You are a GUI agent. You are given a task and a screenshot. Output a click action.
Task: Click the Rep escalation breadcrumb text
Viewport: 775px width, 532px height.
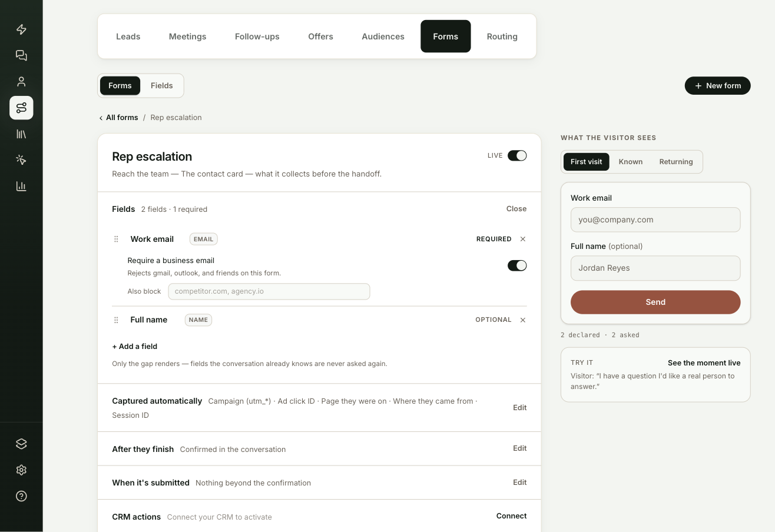click(176, 118)
